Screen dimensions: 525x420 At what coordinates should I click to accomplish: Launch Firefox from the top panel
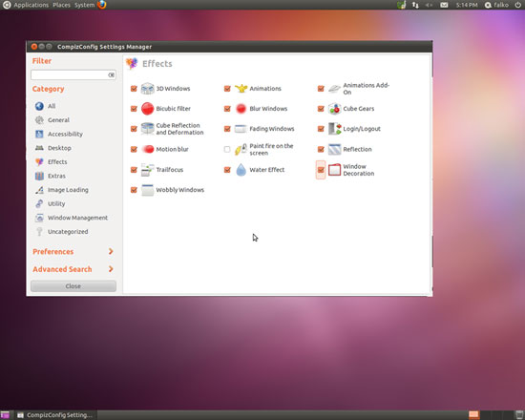102,5
